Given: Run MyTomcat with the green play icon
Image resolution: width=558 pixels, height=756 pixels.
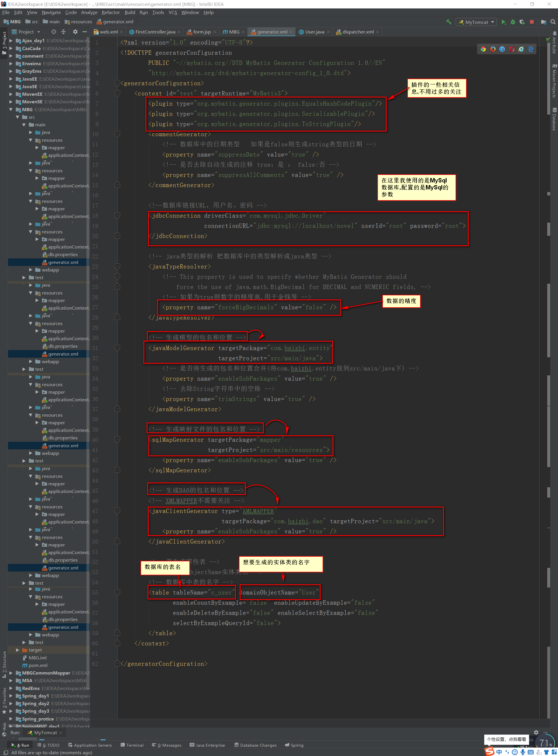Looking at the screenshot, I should tap(503, 22).
